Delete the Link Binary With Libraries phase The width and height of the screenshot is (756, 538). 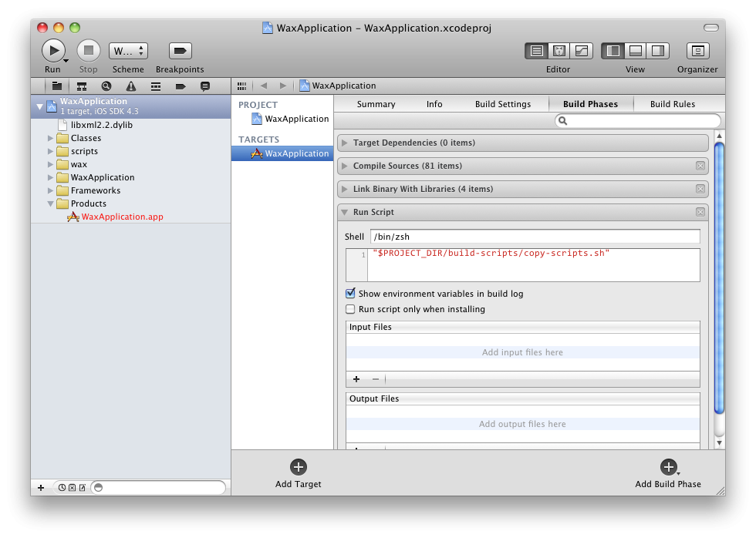click(x=700, y=189)
